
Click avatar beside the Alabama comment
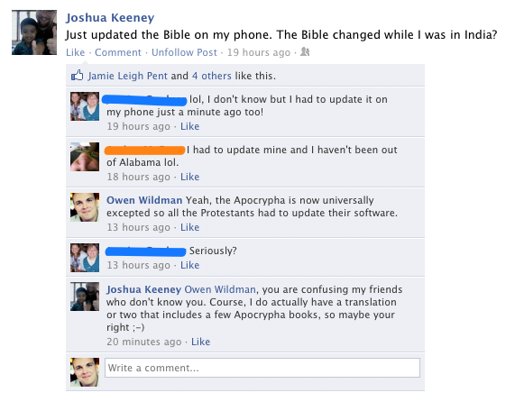point(85,157)
